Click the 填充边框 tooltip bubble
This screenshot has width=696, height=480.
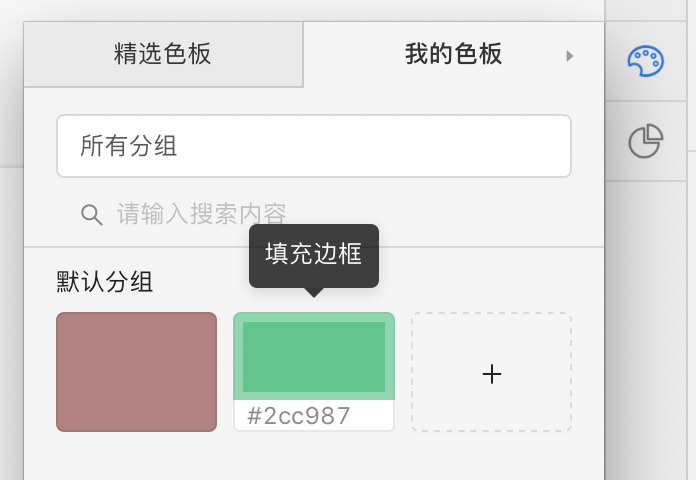tap(313, 254)
